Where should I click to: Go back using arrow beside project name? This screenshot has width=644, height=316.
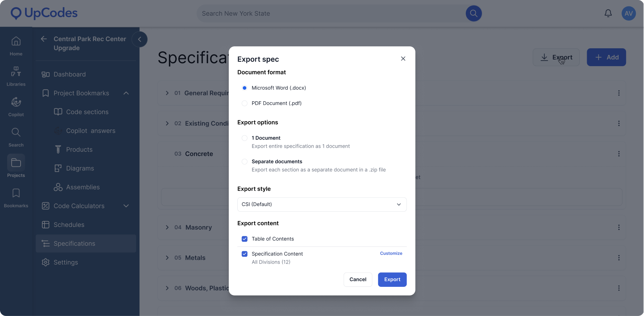(44, 39)
